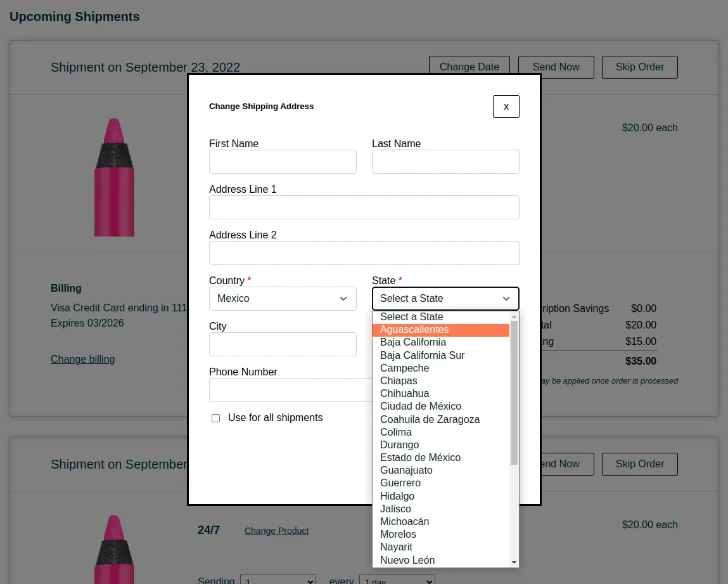The width and height of the screenshot is (728, 584).
Task: Open the Change billing link
Action: (82, 359)
